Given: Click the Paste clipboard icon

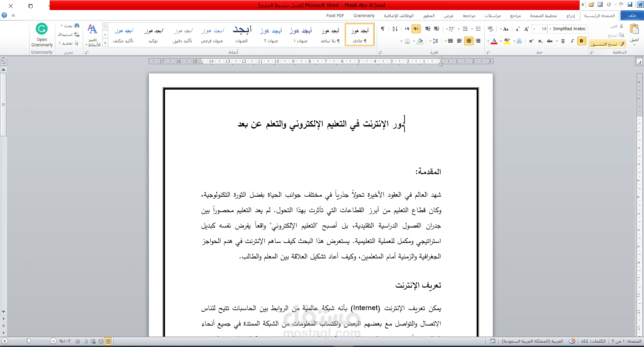Looking at the screenshot, I should 634,29.
